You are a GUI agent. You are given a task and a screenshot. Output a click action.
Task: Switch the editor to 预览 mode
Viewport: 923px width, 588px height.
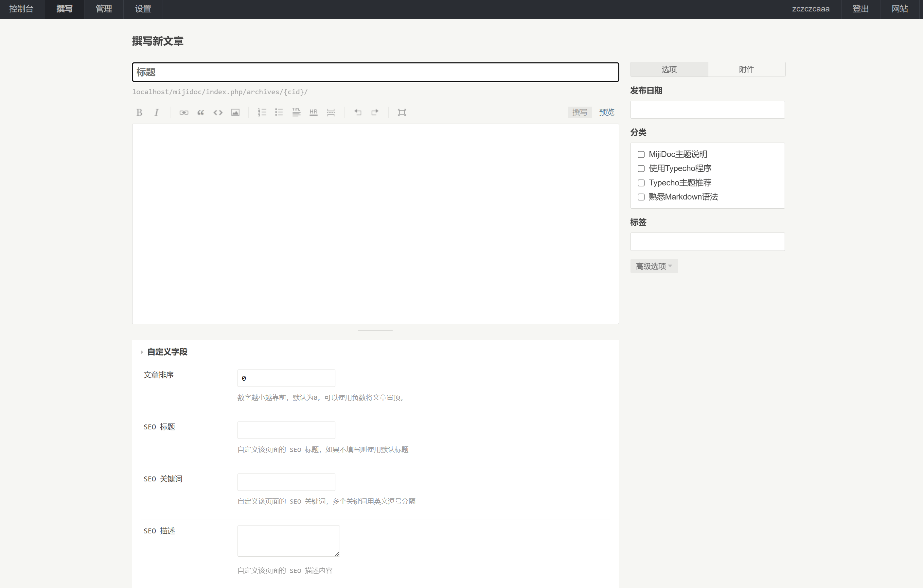(606, 112)
